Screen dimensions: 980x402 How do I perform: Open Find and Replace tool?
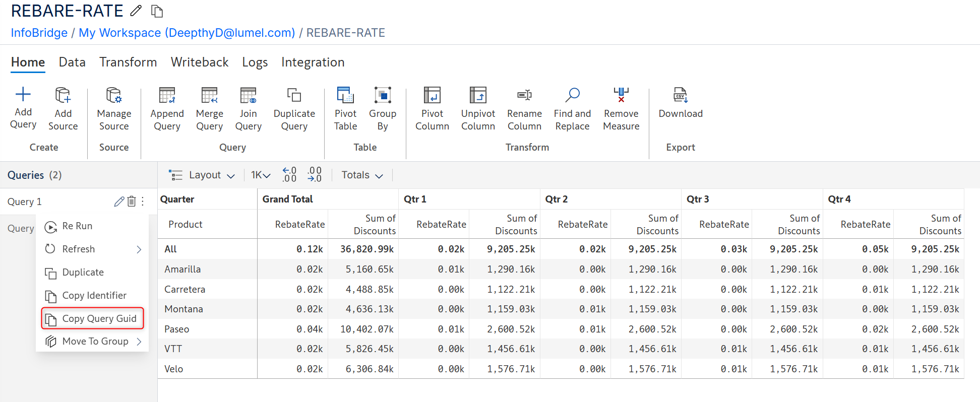click(x=572, y=95)
